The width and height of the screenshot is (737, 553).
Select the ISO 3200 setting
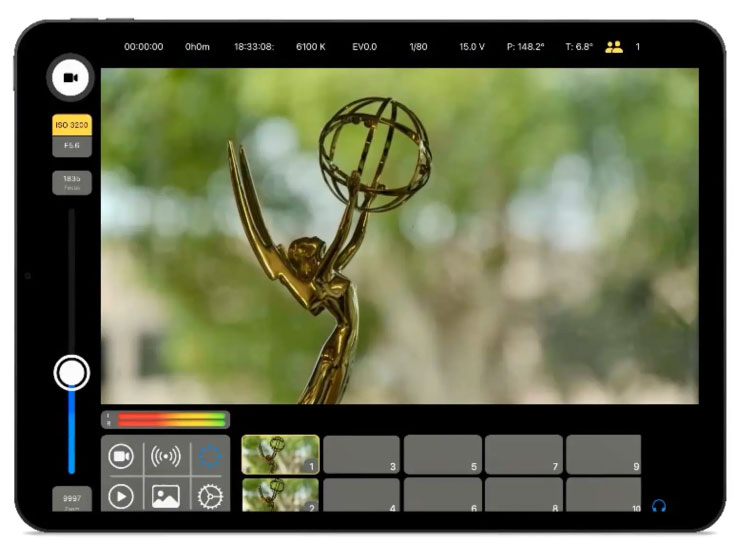pyautogui.click(x=71, y=125)
